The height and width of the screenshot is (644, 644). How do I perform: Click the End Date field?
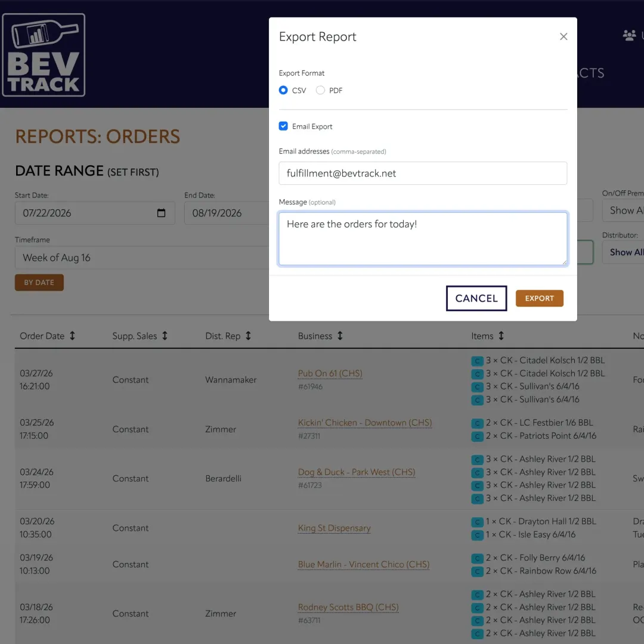click(x=227, y=213)
